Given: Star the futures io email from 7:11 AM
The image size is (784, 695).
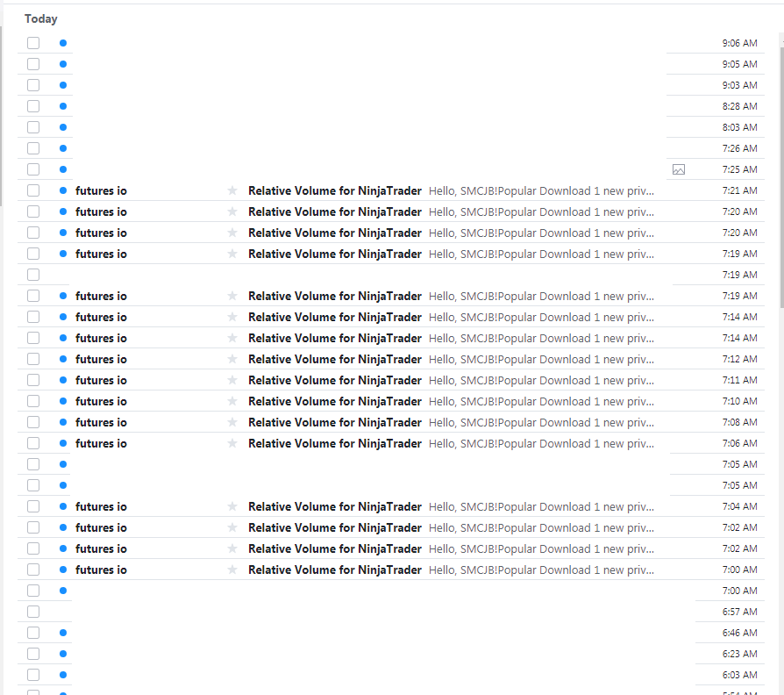Looking at the screenshot, I should pos(232,380).
